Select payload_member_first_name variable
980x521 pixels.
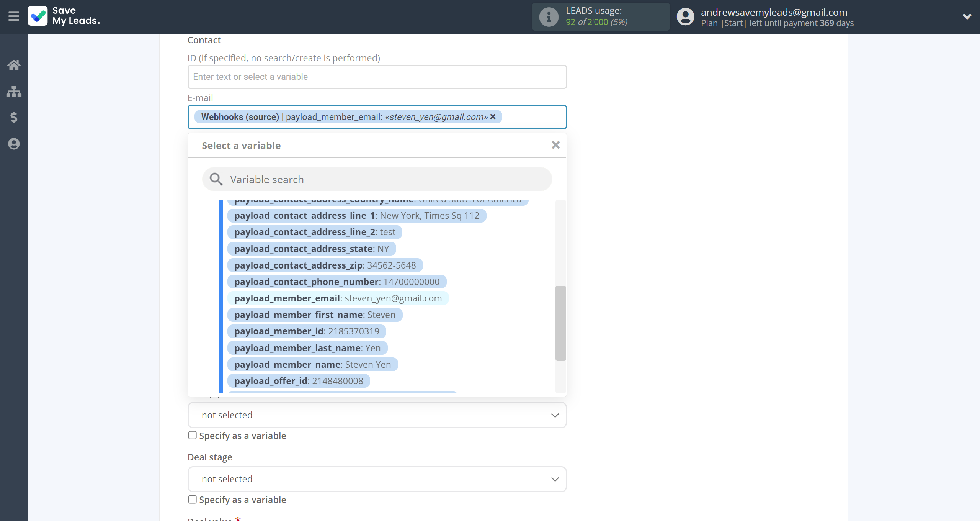(x=315, y=315)
